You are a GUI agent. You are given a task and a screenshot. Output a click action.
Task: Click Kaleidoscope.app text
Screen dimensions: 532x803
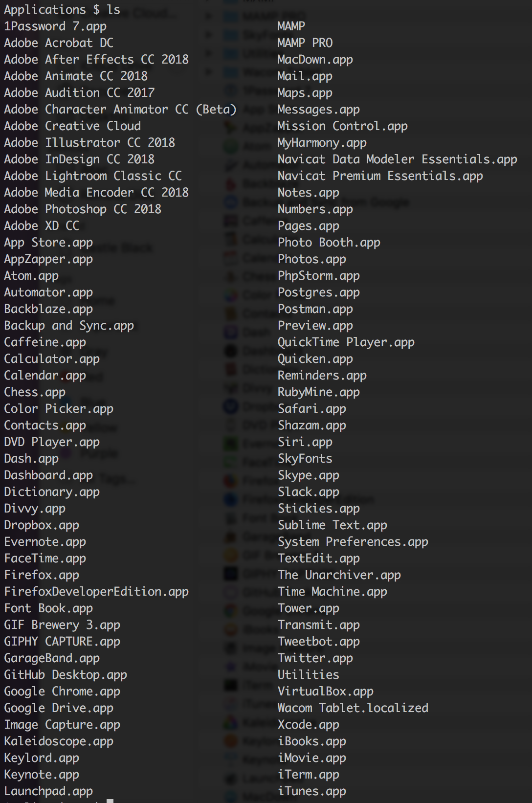(x=59, y=741)
